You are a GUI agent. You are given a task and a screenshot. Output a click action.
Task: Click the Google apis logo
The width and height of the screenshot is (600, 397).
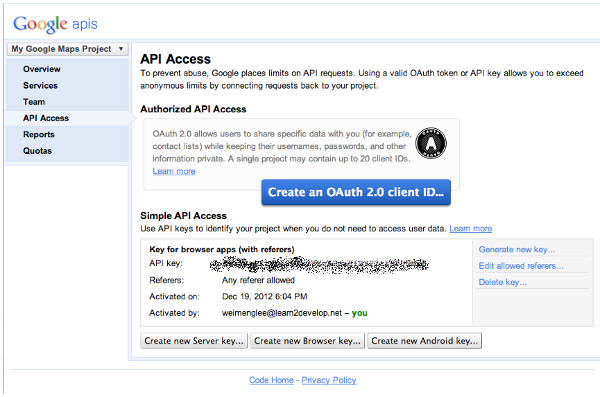55,24
